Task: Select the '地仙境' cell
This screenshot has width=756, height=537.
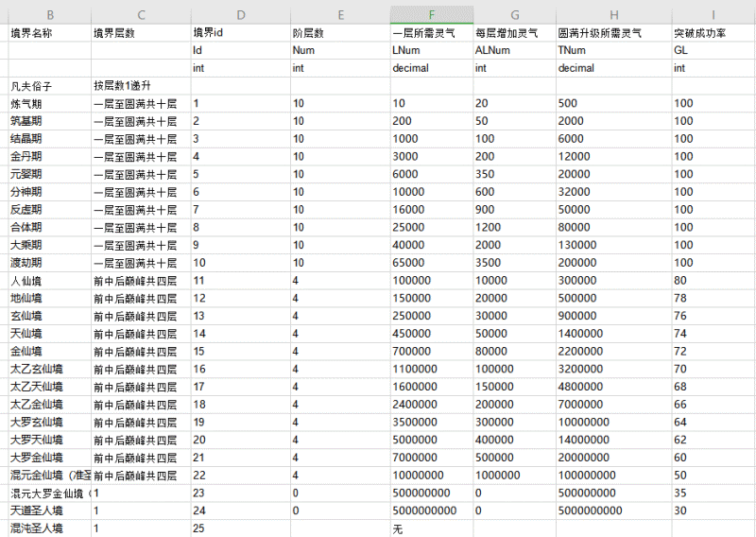Action: (50, 298)
